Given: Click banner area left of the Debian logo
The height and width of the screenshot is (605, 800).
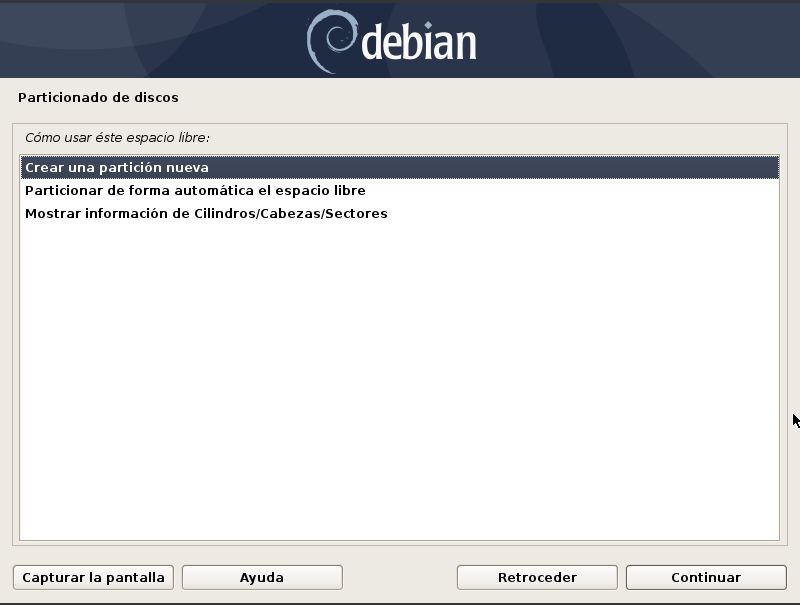Looking at the screenshot, I should tap(153, 41).
